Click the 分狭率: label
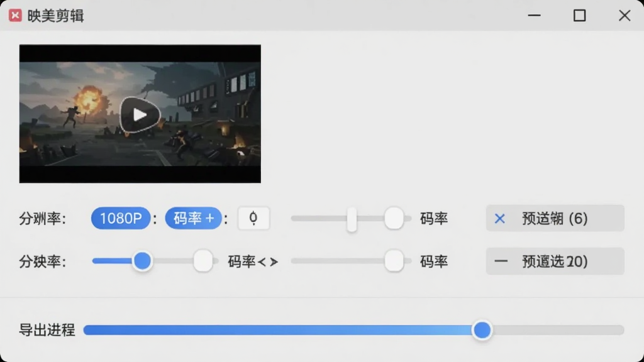This screenshot has width=644, height=362. 43,261
